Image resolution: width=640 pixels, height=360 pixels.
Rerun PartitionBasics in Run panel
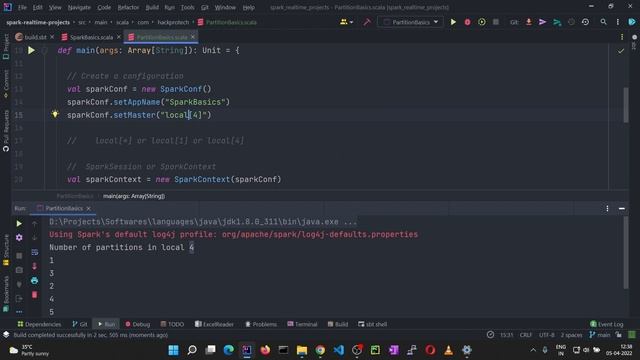19,224
